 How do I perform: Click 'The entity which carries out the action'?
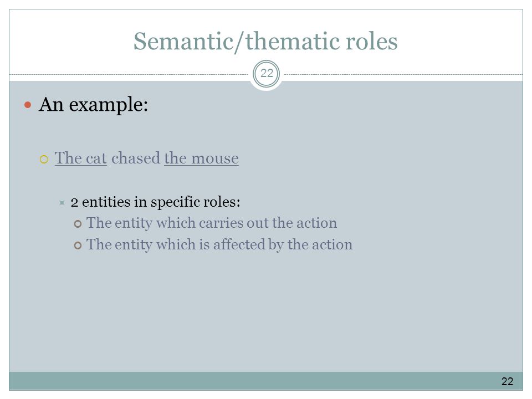[212, 223]
